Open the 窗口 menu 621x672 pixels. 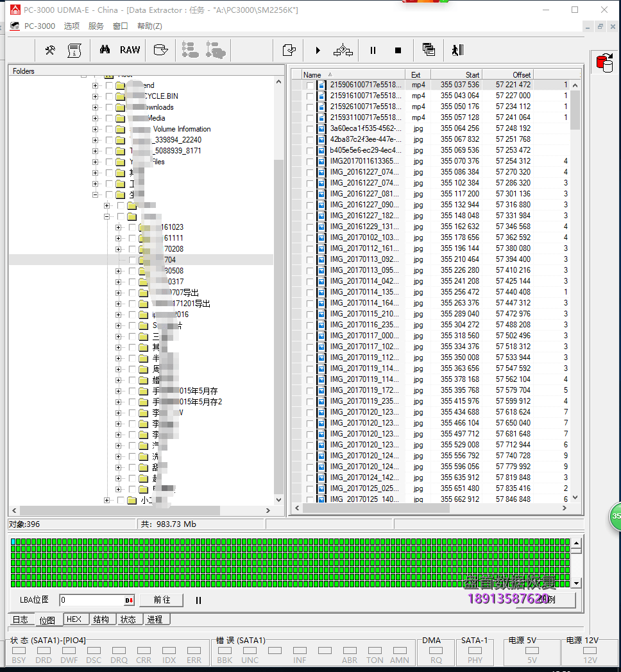pyautogui.click(x=121, y=26)
